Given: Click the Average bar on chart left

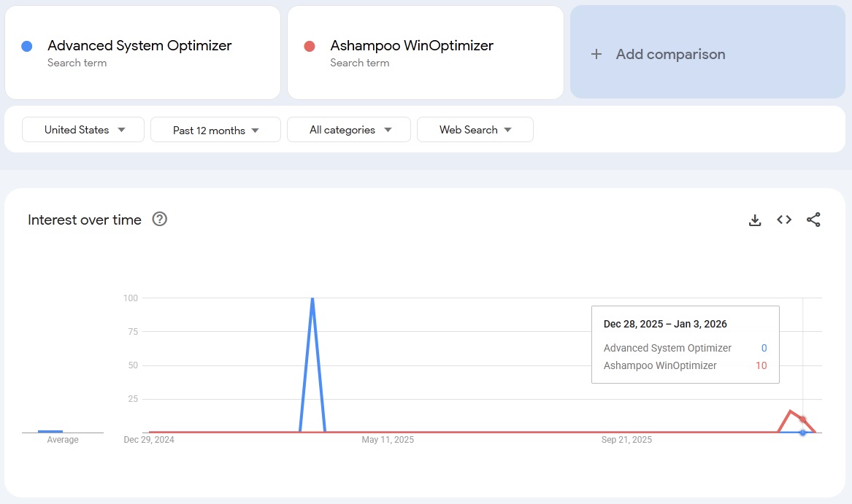Looking at the screenshot, I should click(50, 430).
